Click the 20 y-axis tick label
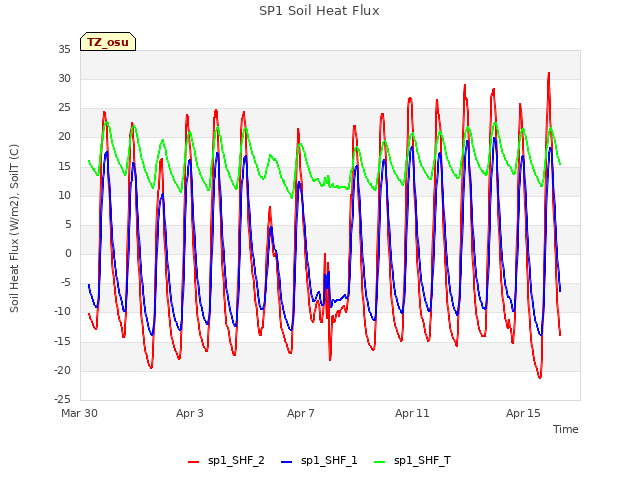This screenshot has height=480, width=640. (x=64, y=137)
